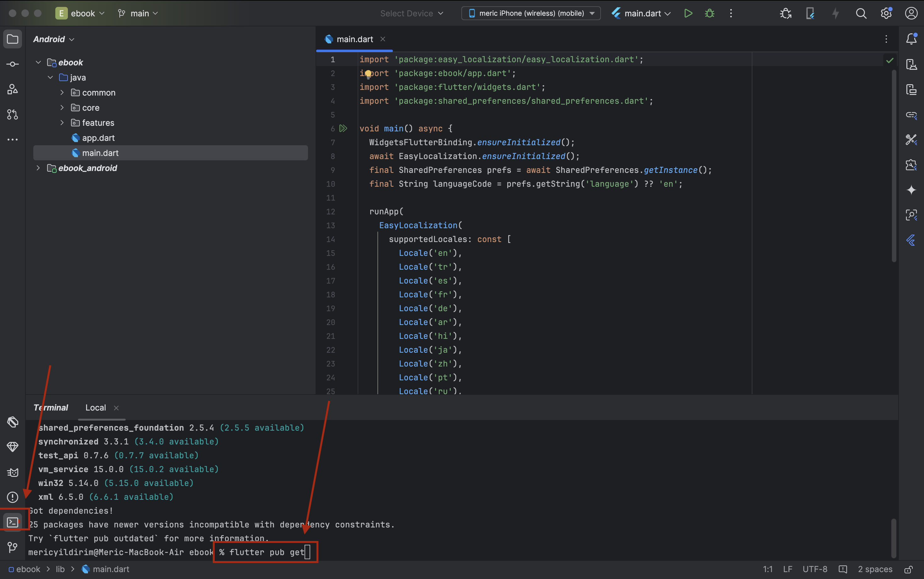Open the device selector meric iPhone dropdown
Viewport: 924px width, 579px height.
pyautogui.click(x=531, y=14)
